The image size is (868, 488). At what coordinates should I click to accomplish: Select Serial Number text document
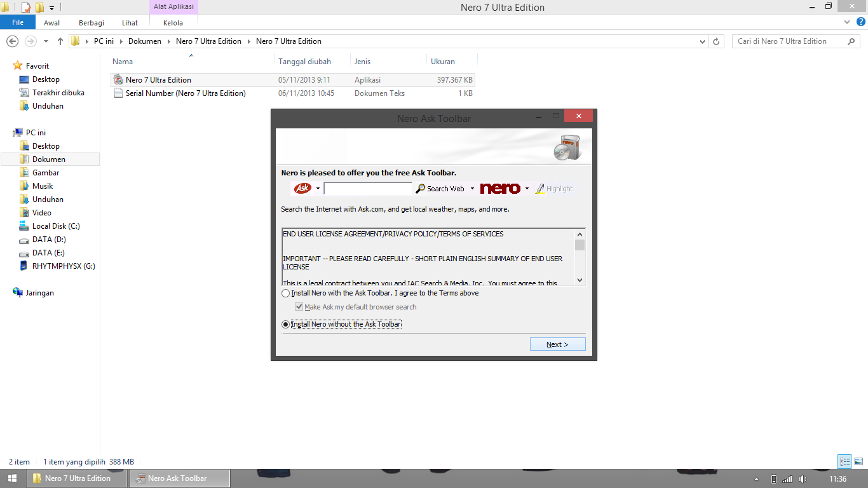pos(292,93)
